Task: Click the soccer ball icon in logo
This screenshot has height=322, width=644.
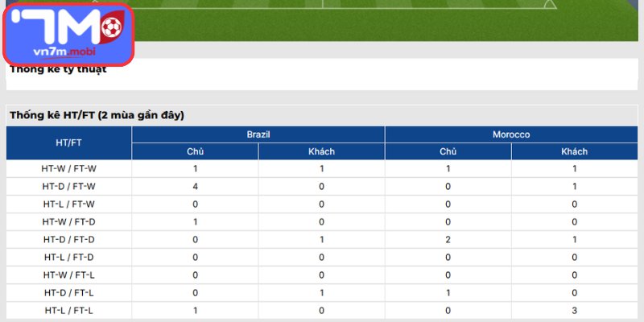Action: point(112,27)
